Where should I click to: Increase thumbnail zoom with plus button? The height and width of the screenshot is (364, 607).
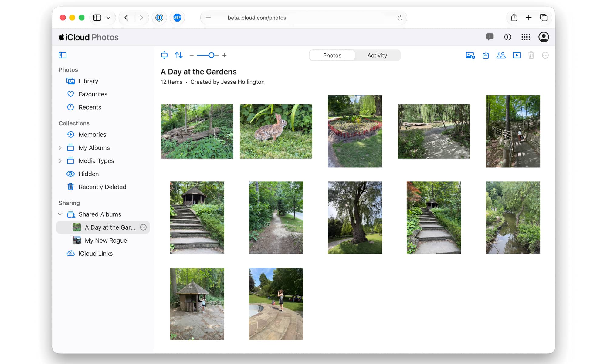(x=224, y=55)
